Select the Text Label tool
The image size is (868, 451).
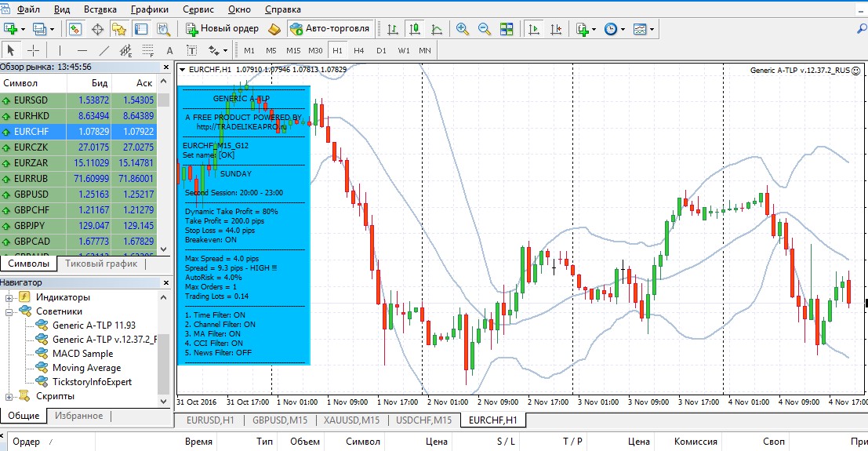coord(191,50)
